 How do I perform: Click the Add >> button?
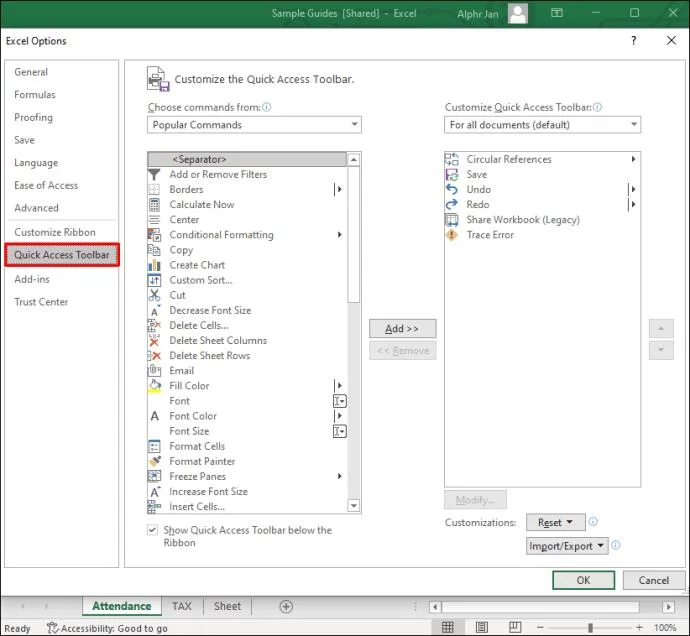(x=403, y=329)
